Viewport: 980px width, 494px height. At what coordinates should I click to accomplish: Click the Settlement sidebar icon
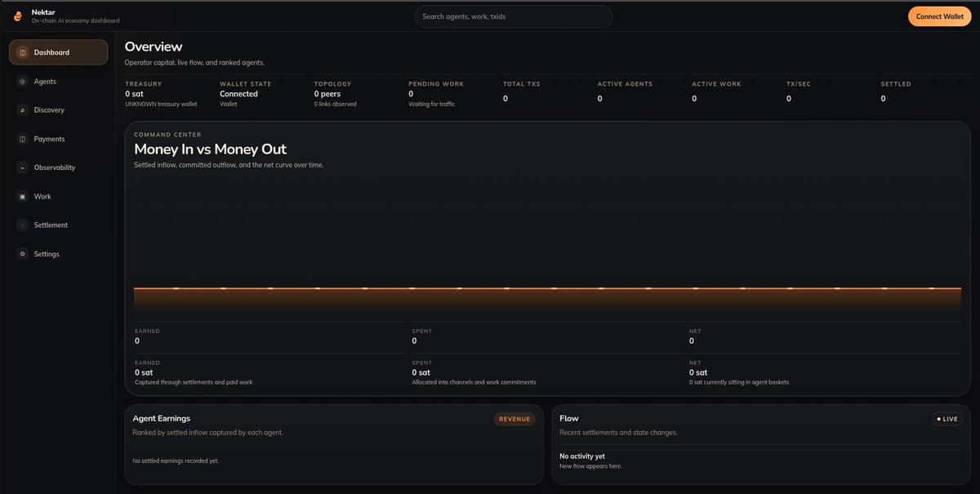[22, 225]
